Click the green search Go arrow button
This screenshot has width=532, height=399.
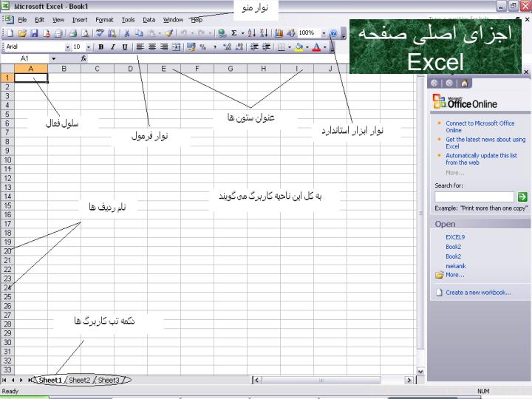coord(522,197)
